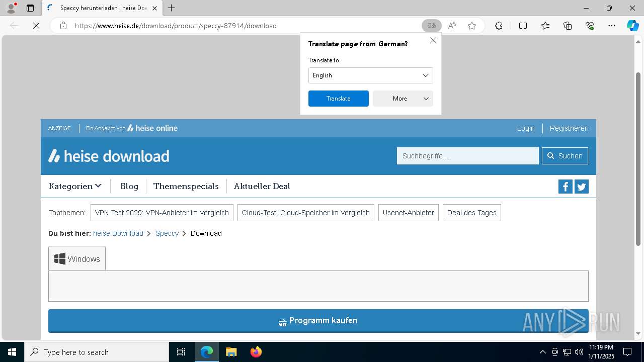Open the Favorites list

click(545, 26)
